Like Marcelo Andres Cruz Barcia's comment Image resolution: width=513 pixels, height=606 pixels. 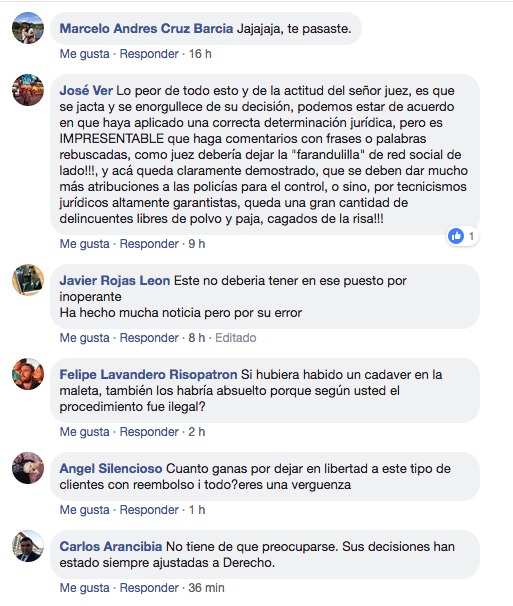pos(84,54)
